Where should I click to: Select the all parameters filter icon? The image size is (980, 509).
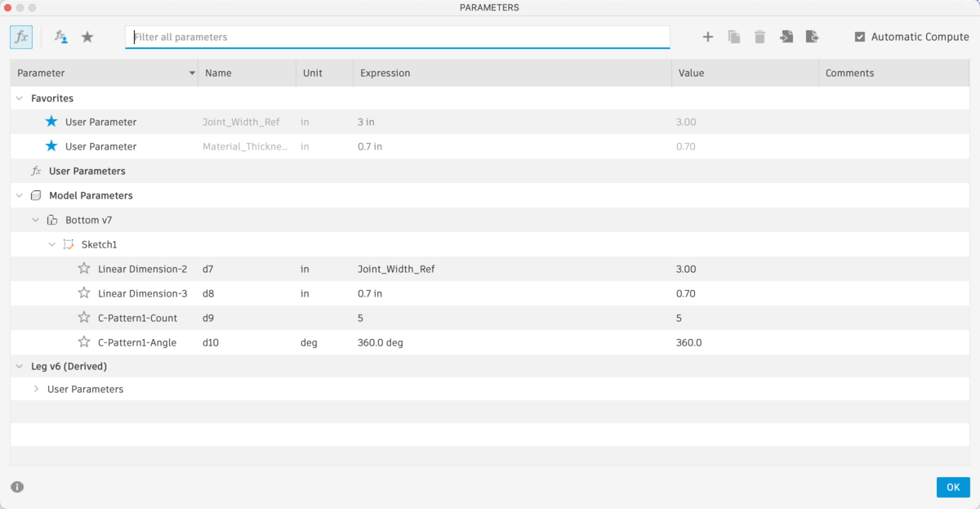tap(20, 37)
